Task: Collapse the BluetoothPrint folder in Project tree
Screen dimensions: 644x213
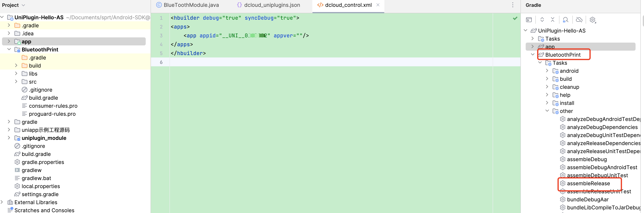Action: coord(9,49)
